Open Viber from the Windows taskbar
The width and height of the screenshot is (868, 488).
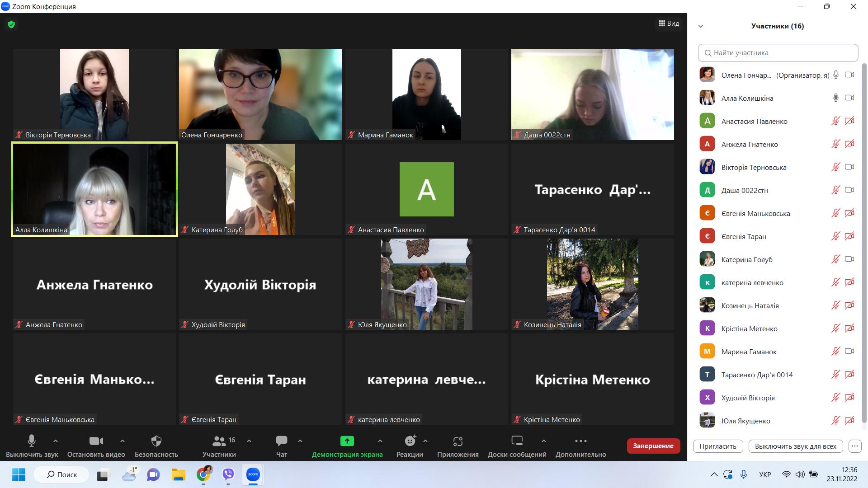tap(228, 474)
